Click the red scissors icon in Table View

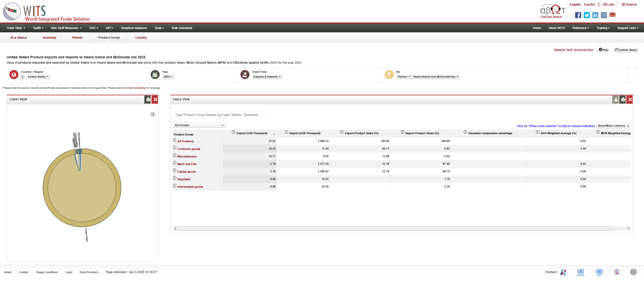click(x=630, y=100)
